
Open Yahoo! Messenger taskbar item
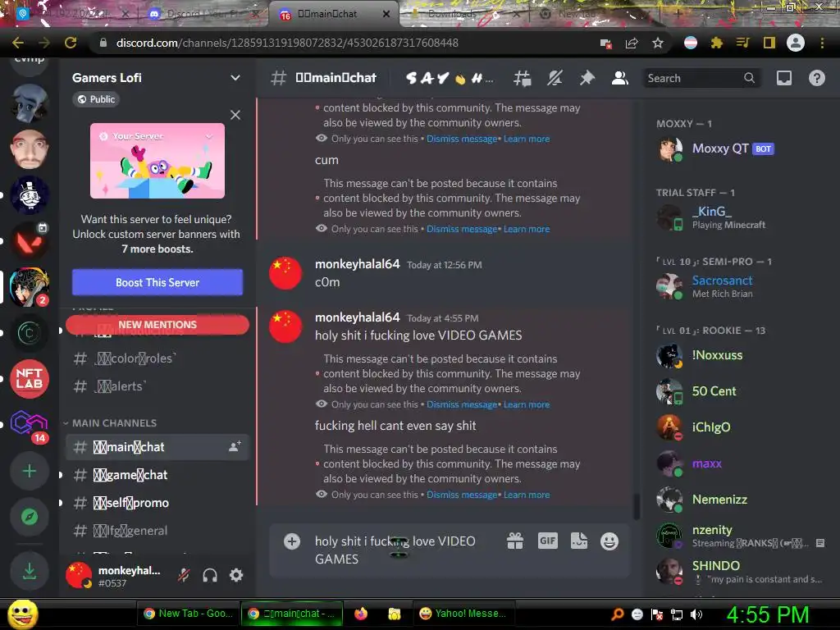click(464, 614)
